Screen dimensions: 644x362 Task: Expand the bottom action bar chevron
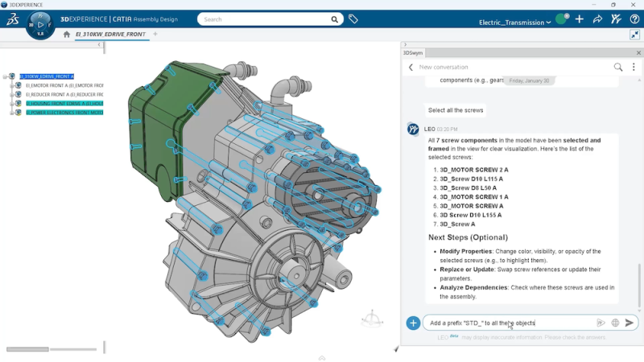322,358
